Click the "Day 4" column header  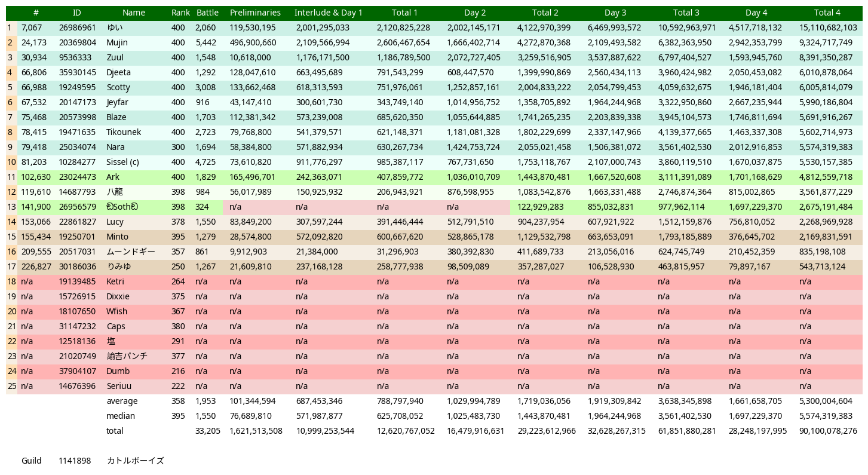[x=756, y=13]
